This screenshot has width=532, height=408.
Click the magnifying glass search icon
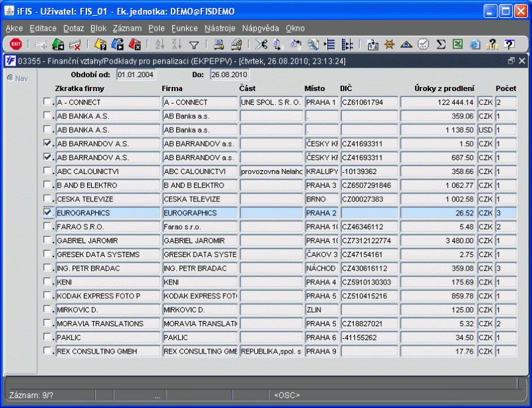(313, 45)
